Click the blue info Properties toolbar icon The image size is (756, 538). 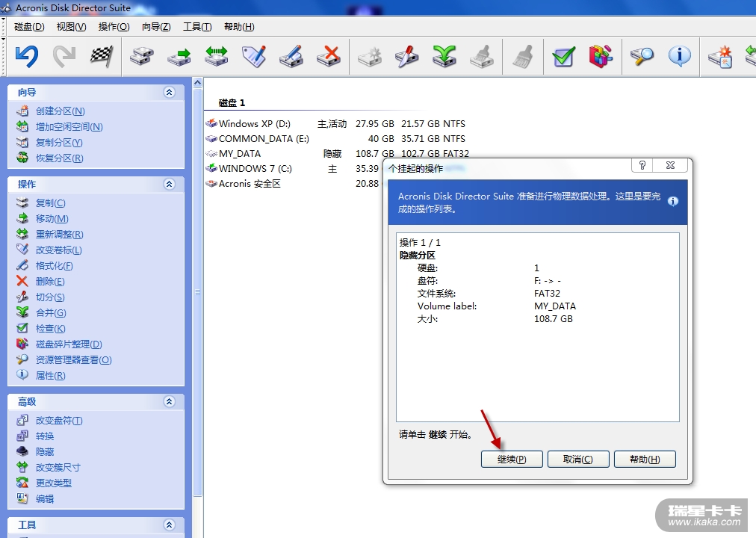[679, 56]
